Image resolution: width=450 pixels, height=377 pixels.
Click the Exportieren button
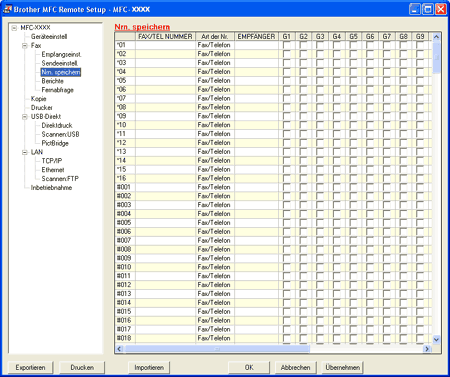(30, 367)
